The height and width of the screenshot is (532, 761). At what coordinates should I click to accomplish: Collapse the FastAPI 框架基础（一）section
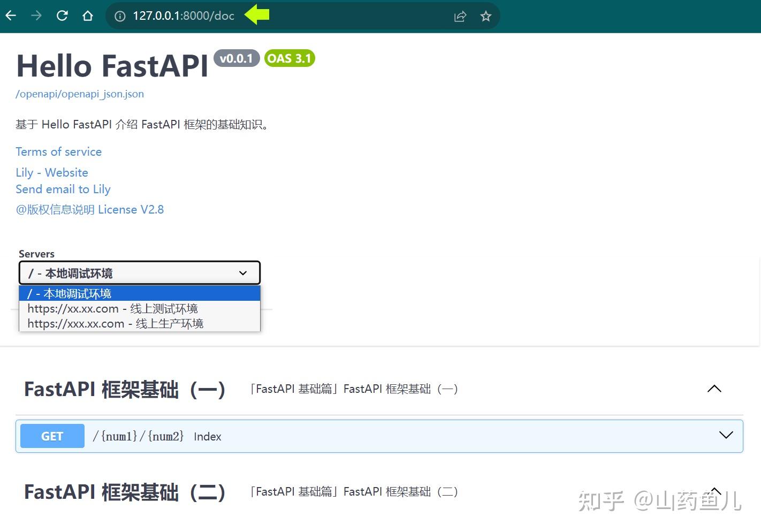tap(714, 389)
